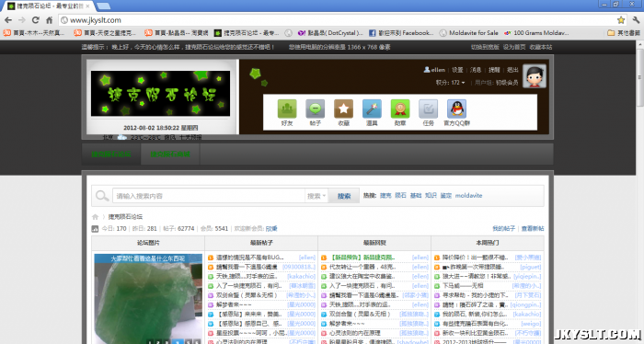Go to browser home page
Viewport: 644px width, 344px height.
coord(50,19)
